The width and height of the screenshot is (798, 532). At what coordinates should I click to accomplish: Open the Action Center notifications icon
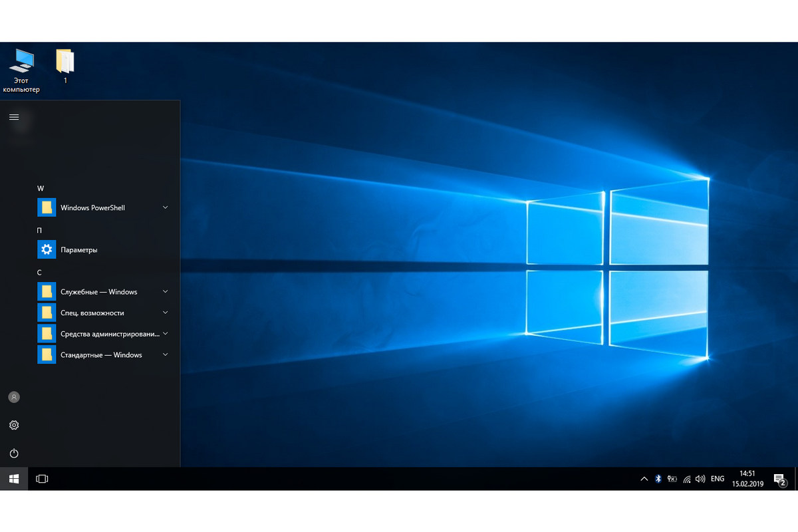(x=779, y=479)
